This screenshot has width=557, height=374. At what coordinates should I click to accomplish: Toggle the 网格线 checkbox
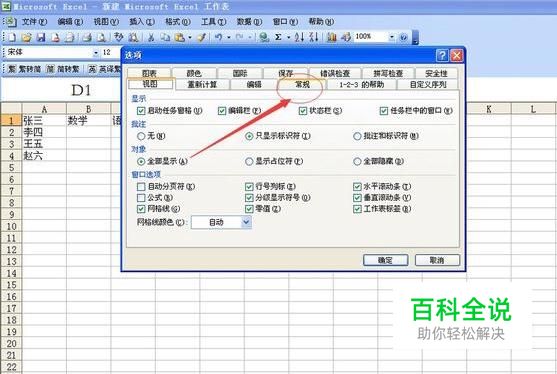[141, 208]
